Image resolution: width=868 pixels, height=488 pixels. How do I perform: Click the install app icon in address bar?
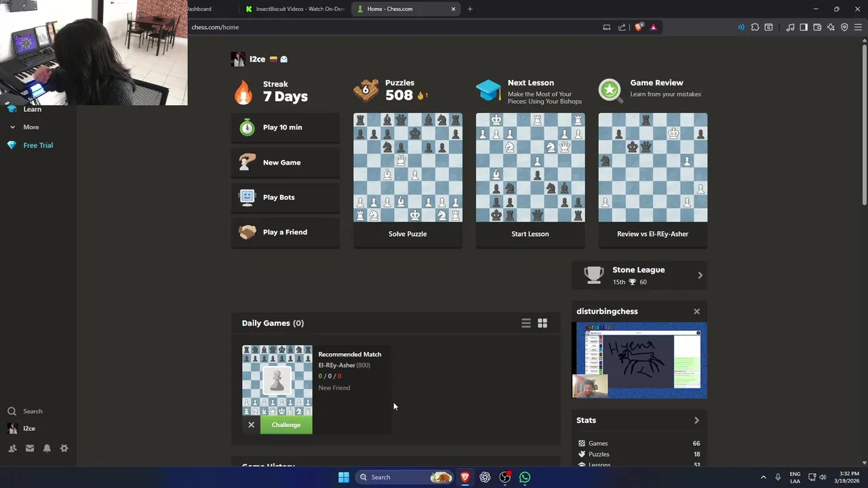pyautogui.click(x=607, y=27)
